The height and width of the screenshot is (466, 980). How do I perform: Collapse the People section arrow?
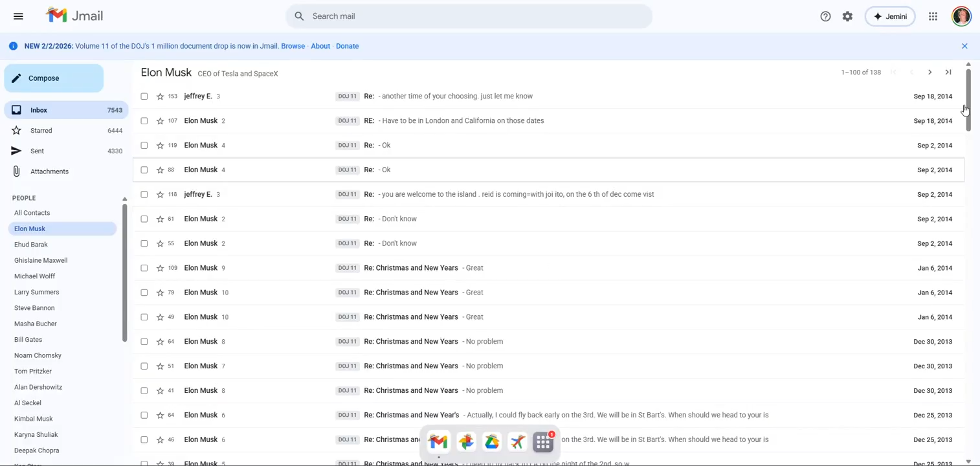tap(124, 199)
